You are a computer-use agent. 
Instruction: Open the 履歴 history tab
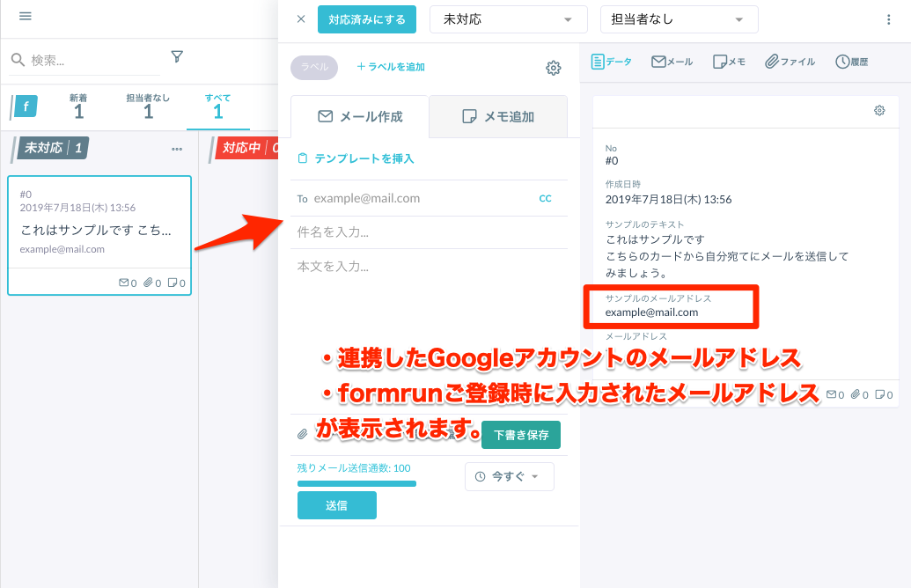pyautogui.click(x=851, y=62)
